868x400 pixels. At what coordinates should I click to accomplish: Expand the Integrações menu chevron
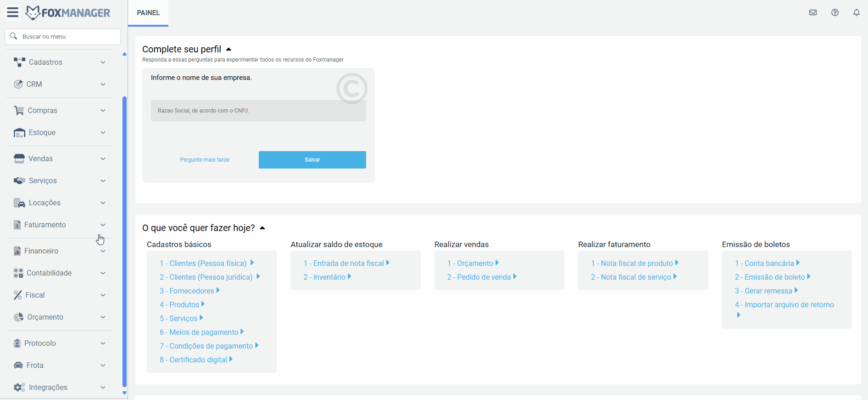point(103,387)
